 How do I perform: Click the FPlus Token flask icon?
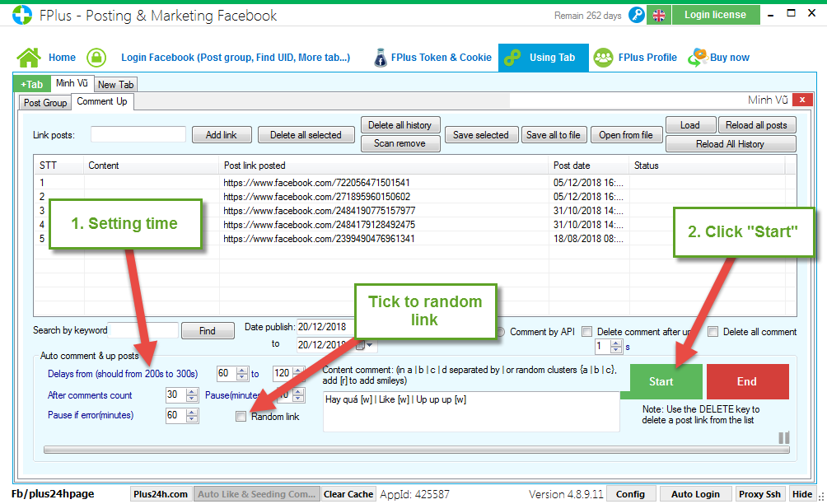[381, 58]
